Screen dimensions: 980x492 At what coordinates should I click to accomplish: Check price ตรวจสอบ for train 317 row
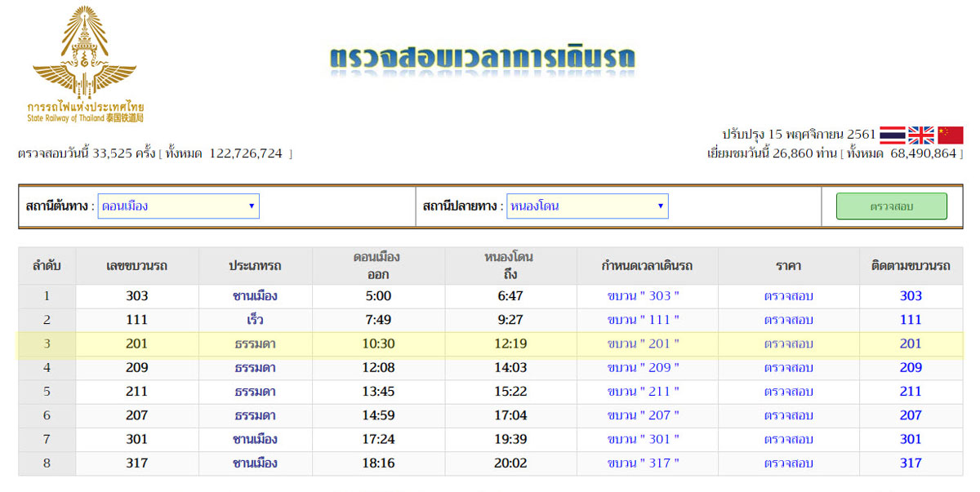[789, 463]
